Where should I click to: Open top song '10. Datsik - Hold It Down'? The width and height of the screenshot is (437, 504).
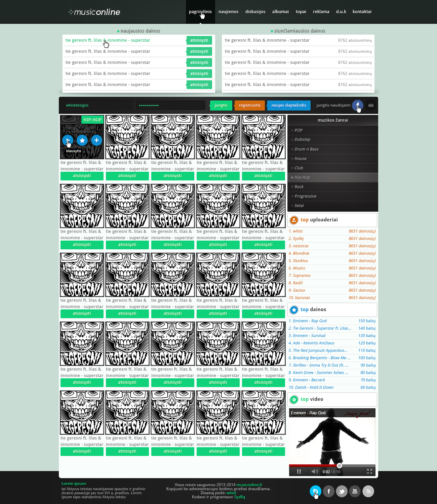click(311, 387)
